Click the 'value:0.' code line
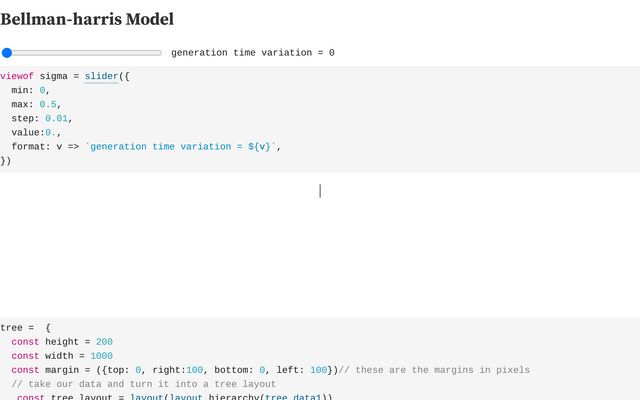The width and height of the screenshot is (640, 400). point(37,132)
